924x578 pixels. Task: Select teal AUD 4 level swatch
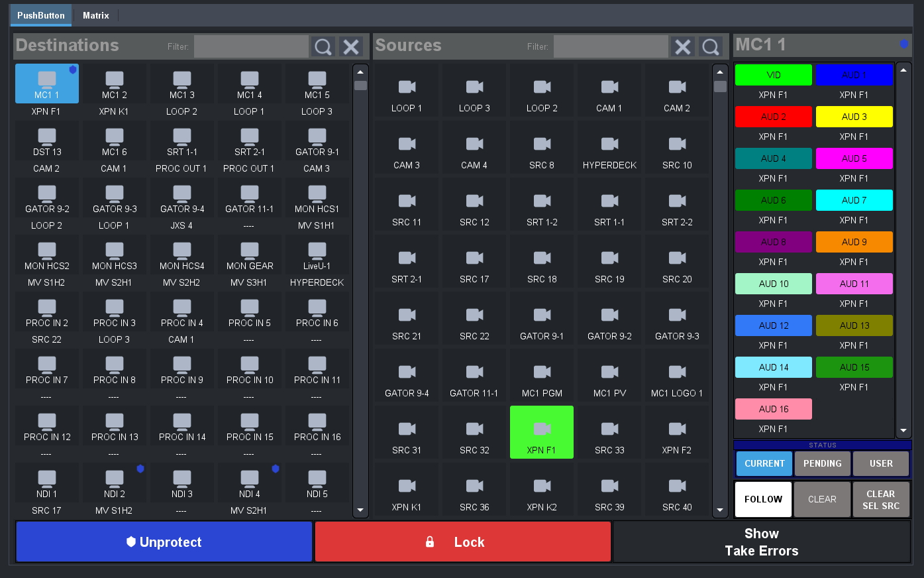point(774,158)
